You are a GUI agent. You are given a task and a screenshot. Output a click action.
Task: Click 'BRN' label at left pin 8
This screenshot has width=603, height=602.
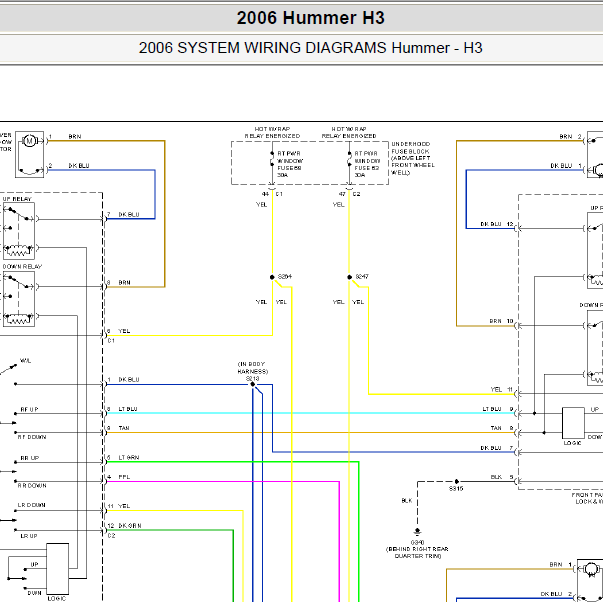pos(125,283)
